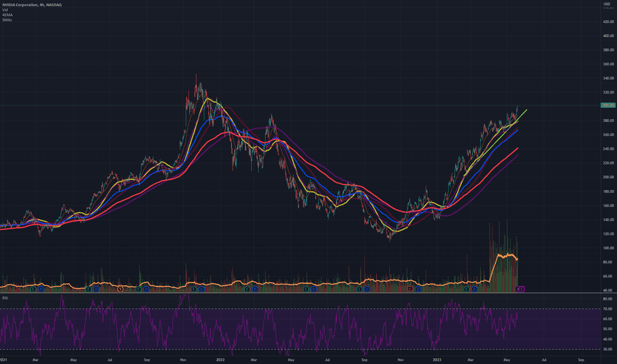Click the 120.00 price axis label
This screenshot has height=364, width=617.
point(608,234)
